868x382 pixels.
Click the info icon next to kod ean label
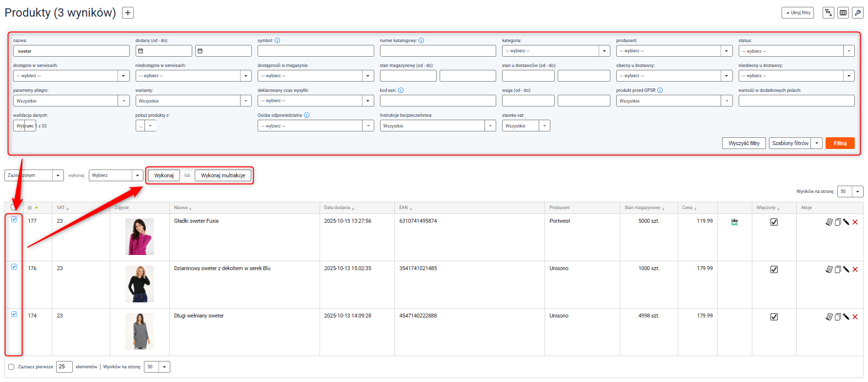(x=401, y=90)
